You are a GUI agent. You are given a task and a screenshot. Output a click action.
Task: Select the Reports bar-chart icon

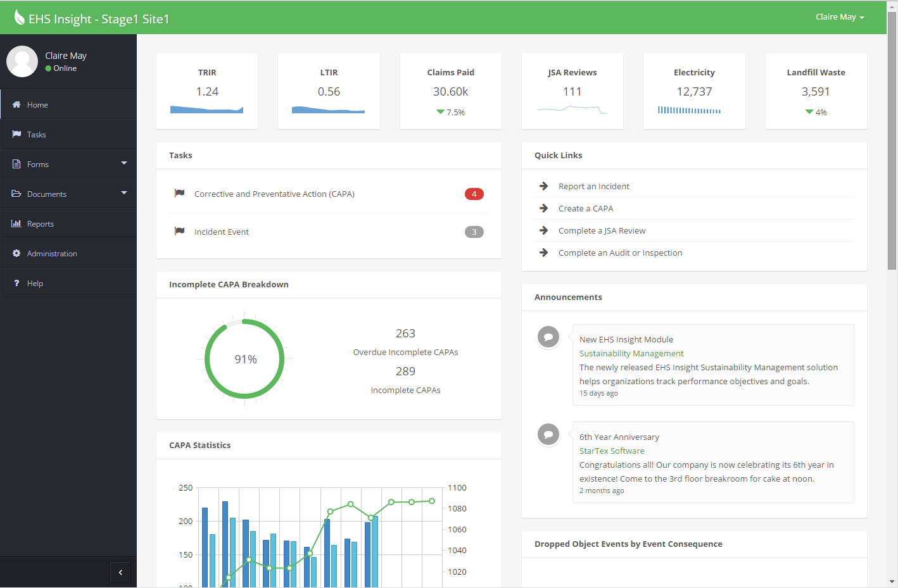tap(16, 223)
